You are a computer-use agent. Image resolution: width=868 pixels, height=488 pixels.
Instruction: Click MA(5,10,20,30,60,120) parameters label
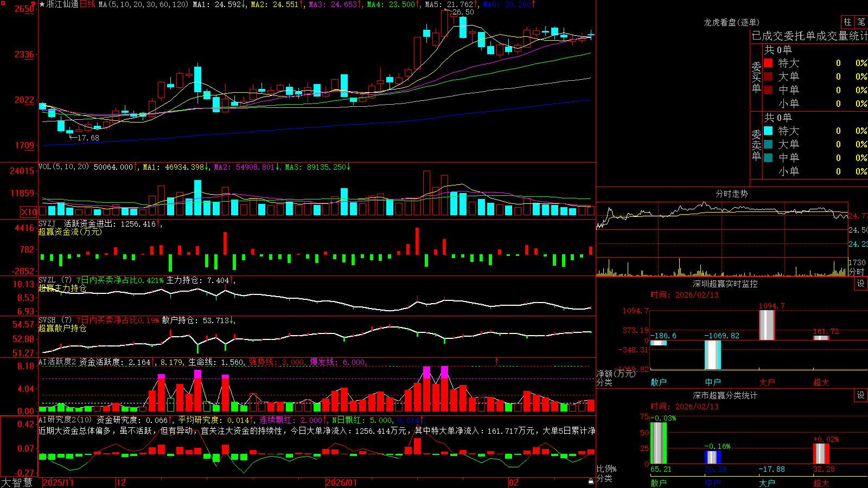coord(143,4)
